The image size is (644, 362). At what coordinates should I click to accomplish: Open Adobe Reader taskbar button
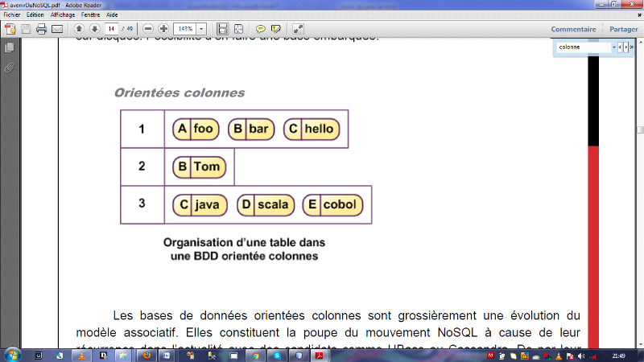319,356
